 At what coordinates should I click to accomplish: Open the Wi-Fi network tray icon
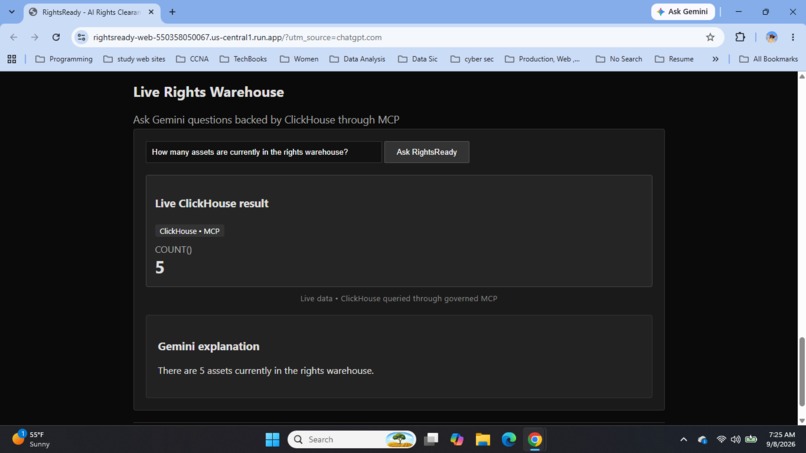click(721, 440)
